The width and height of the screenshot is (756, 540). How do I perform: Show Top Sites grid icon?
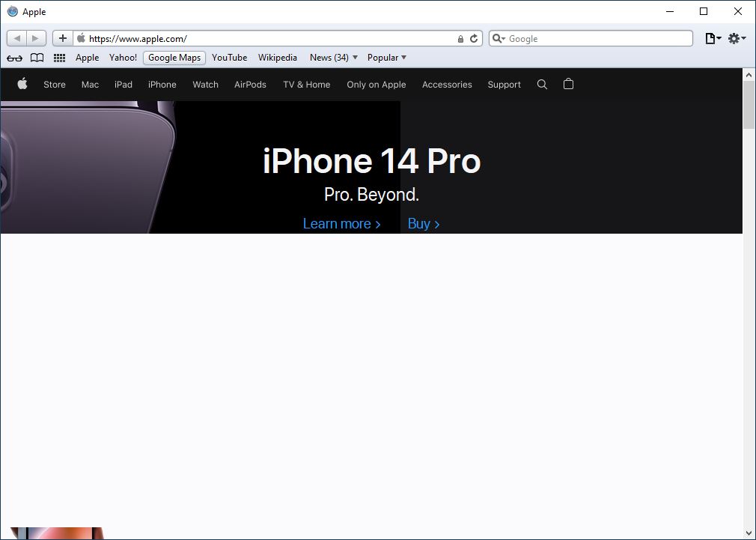(x=59, y=58)
